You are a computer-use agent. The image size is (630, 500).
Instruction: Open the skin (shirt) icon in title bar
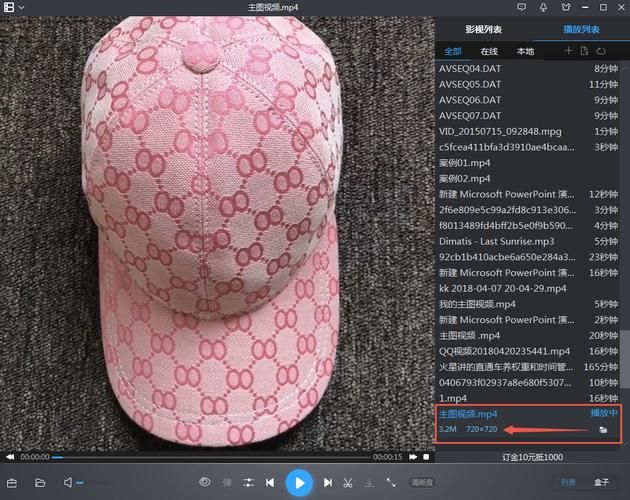tap(566, 7)
